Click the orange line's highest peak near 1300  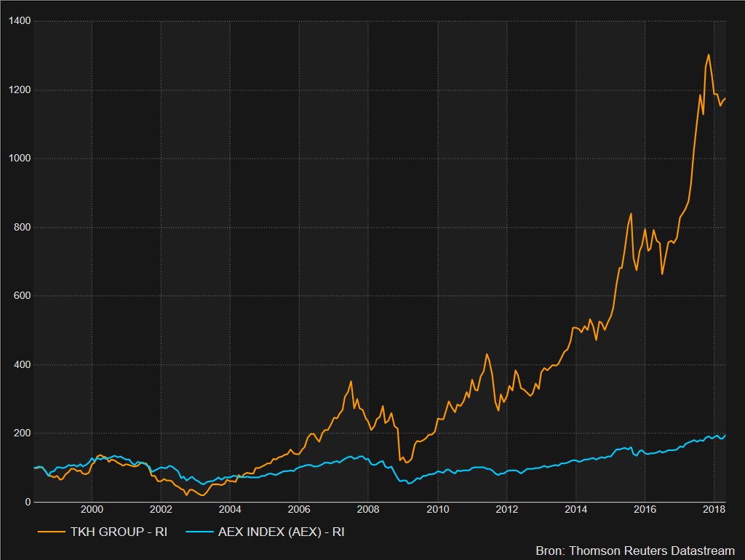(709, 55)
